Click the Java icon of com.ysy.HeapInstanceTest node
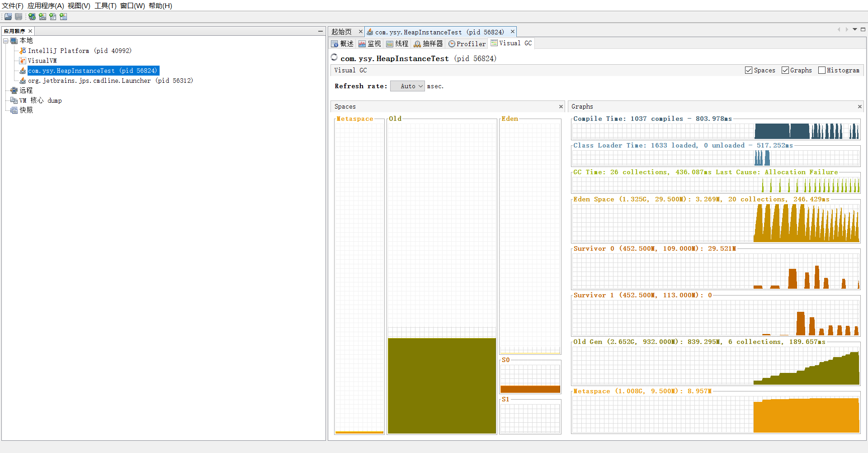 point(23,71)
